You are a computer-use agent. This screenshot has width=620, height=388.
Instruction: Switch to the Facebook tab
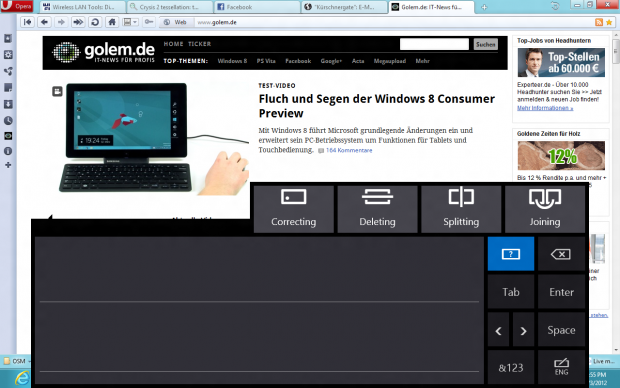pos(257,7)
